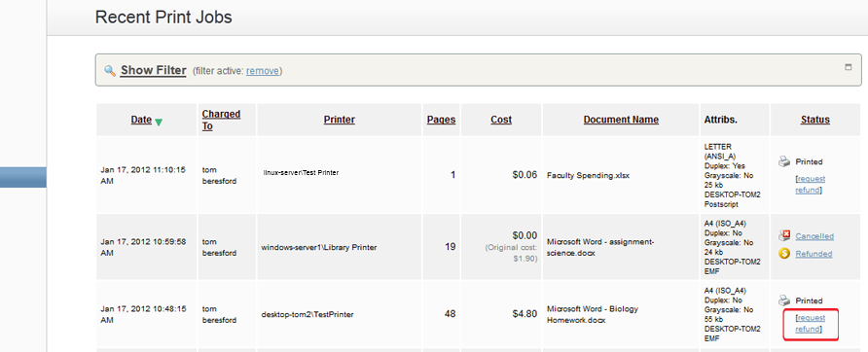The image size is (868, 352).
Task: Sort by Document Name column header
Action: click(621, 120)
